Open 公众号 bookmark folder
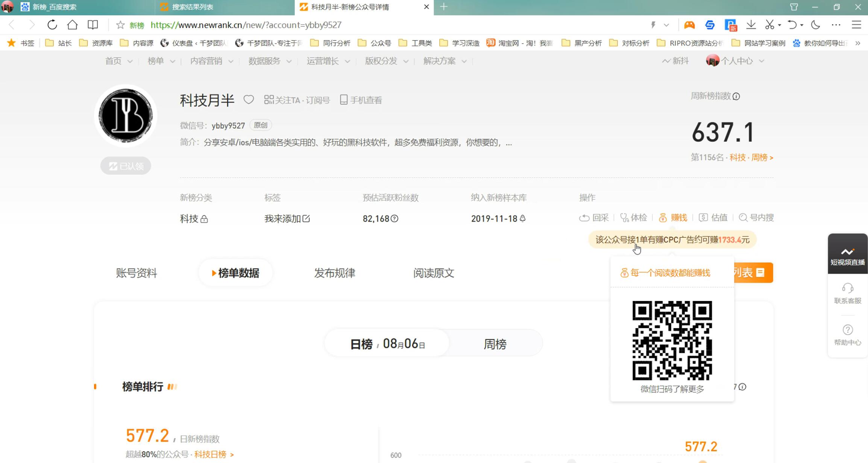 click(x=375, y=43)
